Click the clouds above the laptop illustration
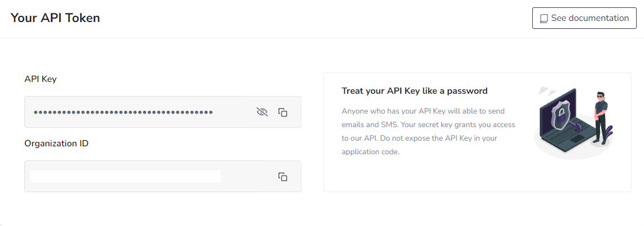 (545, 90)
